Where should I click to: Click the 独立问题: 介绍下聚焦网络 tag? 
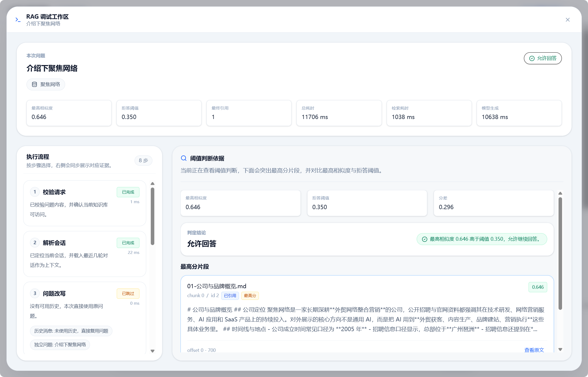pyautogui.click(x=60, y=345)
